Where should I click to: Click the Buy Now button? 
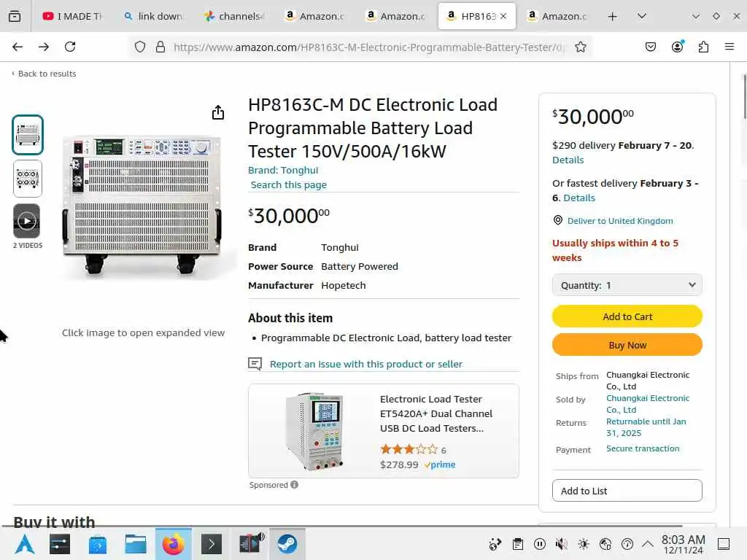click(627, 345)
